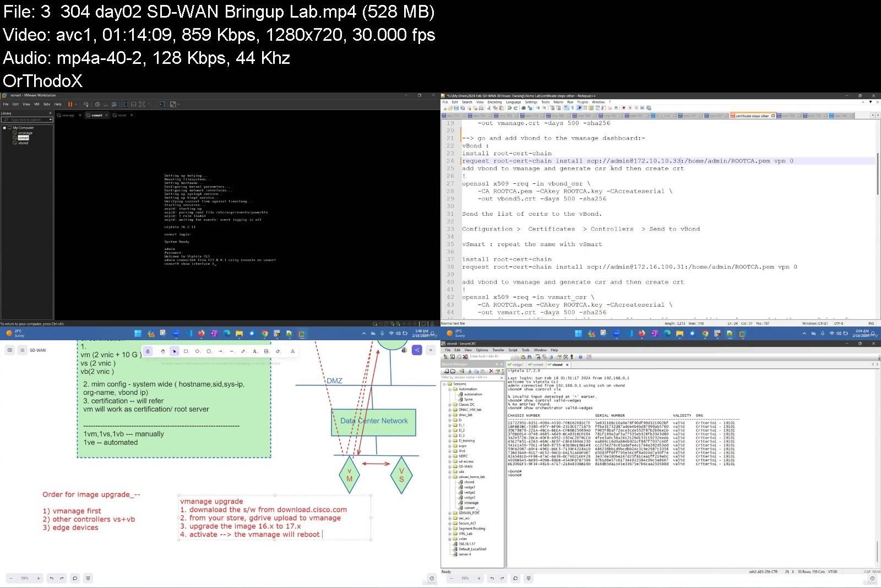The image size is (881, 588).
Task: Reset 70% zoom in green-note whiteboard
Action: pos(25,578)
